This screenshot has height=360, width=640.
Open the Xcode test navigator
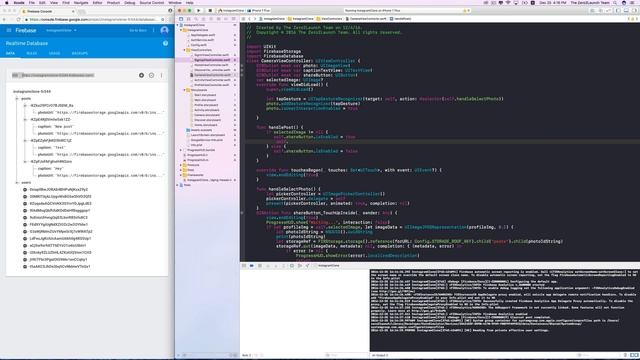point(211,19)
